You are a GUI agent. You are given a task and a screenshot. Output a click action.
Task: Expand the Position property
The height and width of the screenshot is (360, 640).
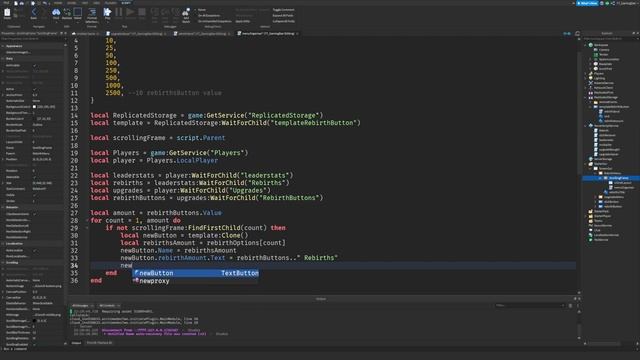pyautogui.click(x=3, y=159)
